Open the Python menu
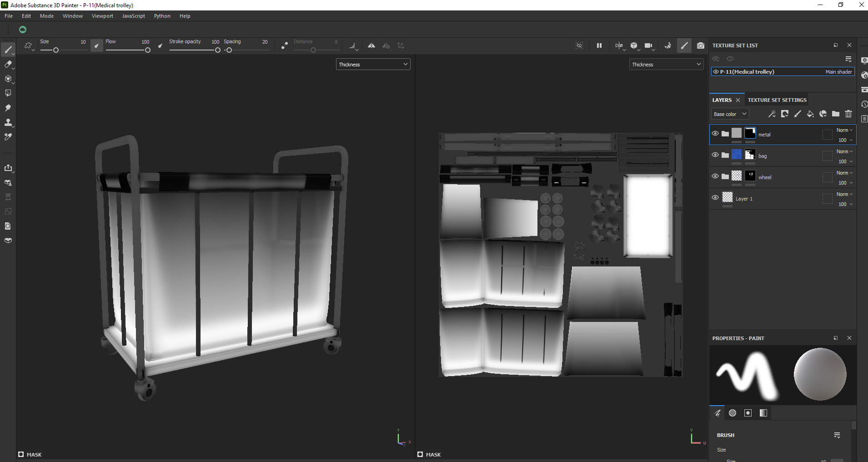Screen dimensions: 868x462 (162, 16)
